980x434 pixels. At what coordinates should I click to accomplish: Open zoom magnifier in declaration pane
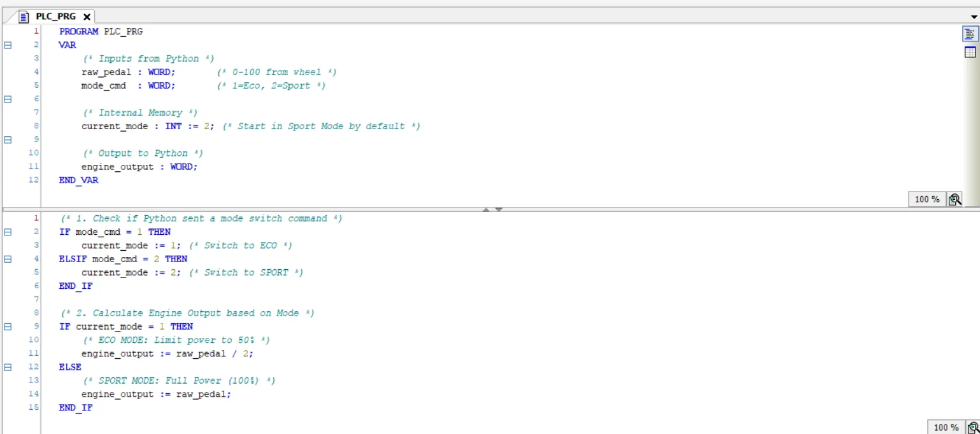point(955,200)
